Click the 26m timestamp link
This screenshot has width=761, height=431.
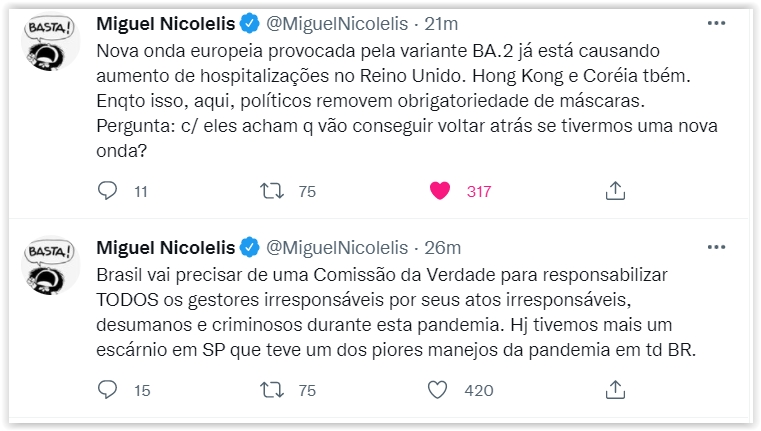[442, 247]
